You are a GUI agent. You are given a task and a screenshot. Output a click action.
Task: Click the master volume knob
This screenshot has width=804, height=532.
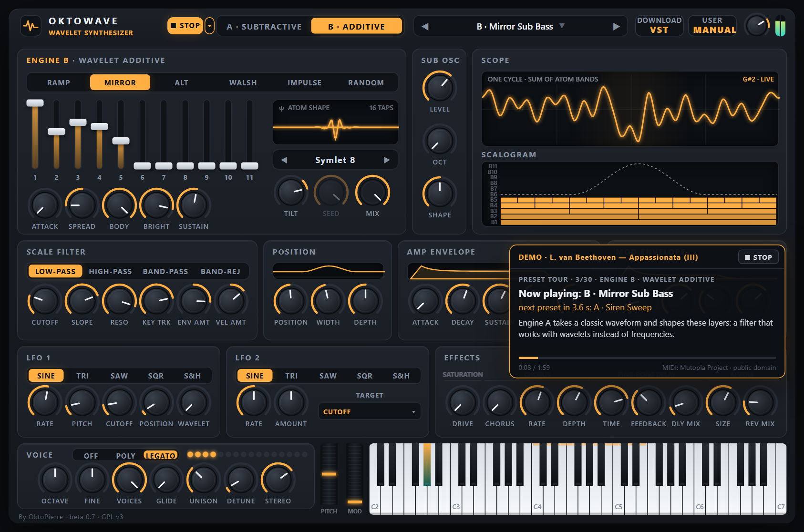point(757,26)
